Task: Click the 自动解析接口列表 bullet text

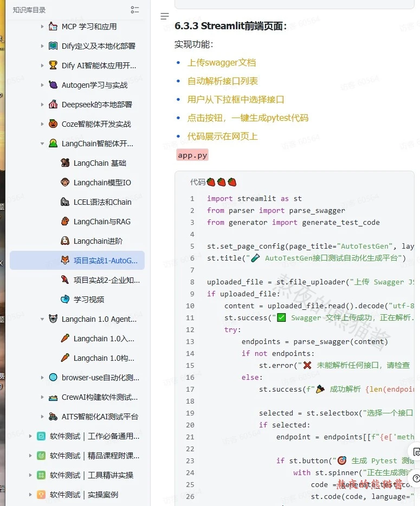Action: pyautogui.click(x=222, y=81)
